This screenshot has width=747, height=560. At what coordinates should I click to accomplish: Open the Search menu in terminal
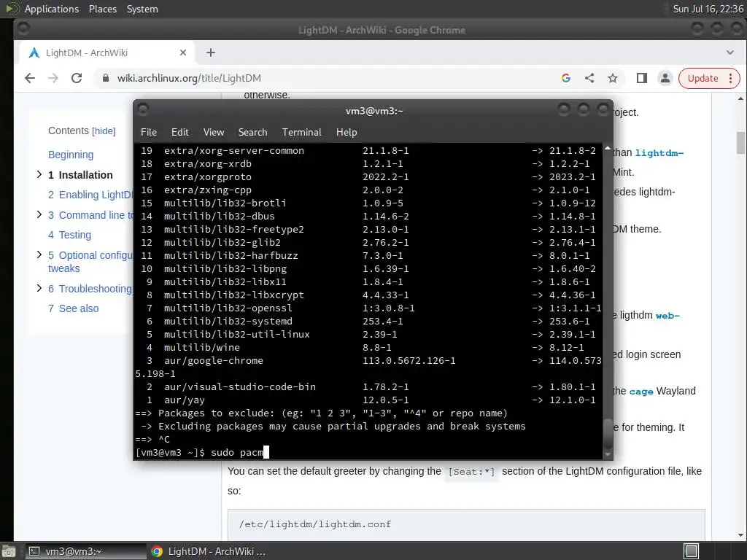(252, 133)
